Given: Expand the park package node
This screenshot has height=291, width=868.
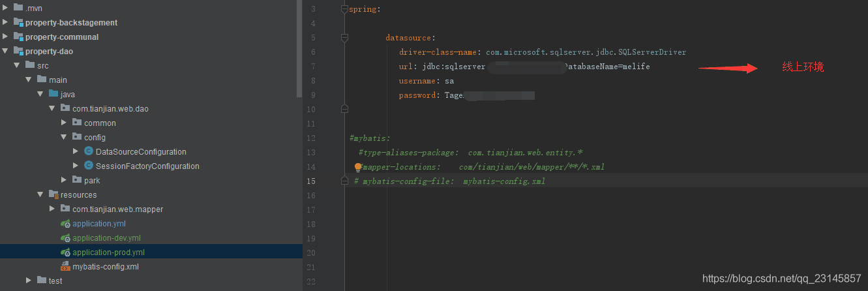Looking at the screenshot, I should point(64,181).
